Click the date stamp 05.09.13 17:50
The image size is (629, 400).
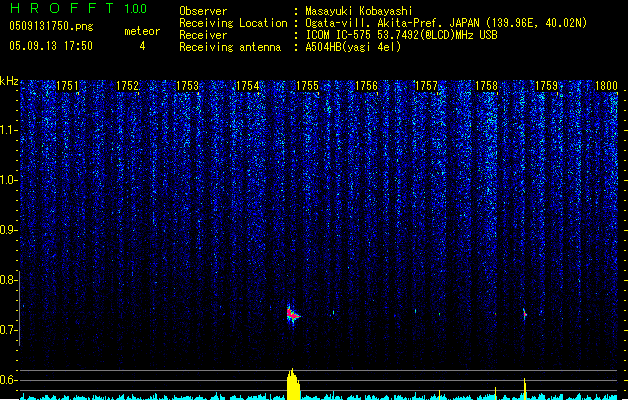coord(51,46)
